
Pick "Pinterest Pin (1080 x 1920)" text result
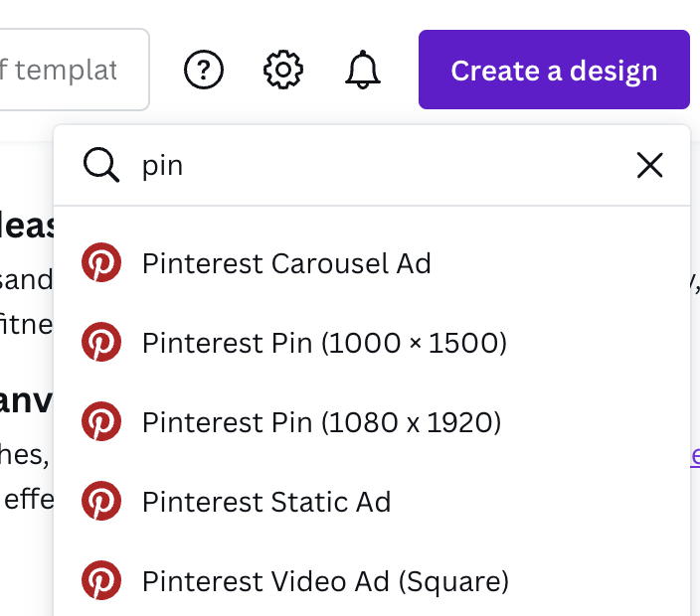pyautogui.click(x=321, y=422)
